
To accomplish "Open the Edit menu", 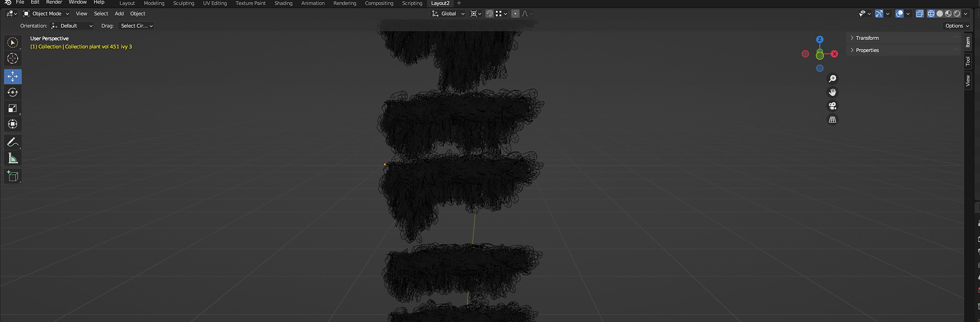I will [35, 2].
